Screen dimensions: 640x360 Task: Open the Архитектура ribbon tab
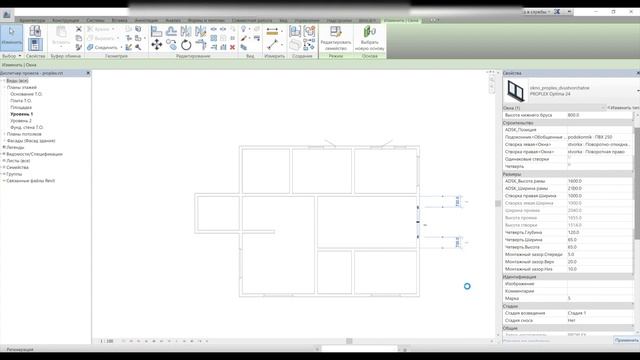pos(32,20)
